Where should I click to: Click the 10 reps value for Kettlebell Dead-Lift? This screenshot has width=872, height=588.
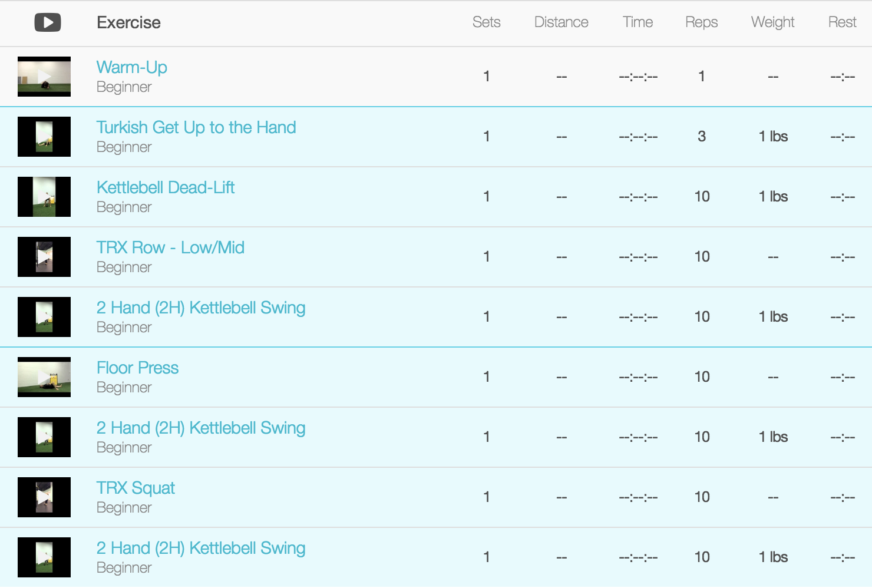click(x=702, y=196)
